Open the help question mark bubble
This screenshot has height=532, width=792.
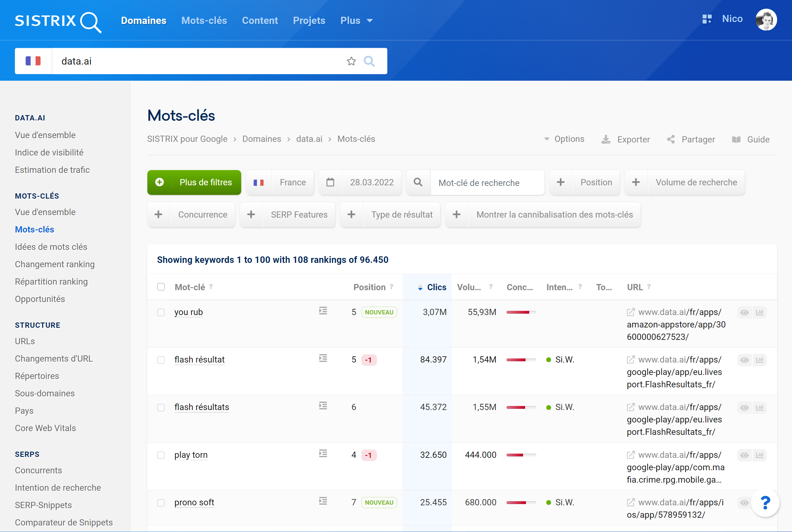[765, 503]
